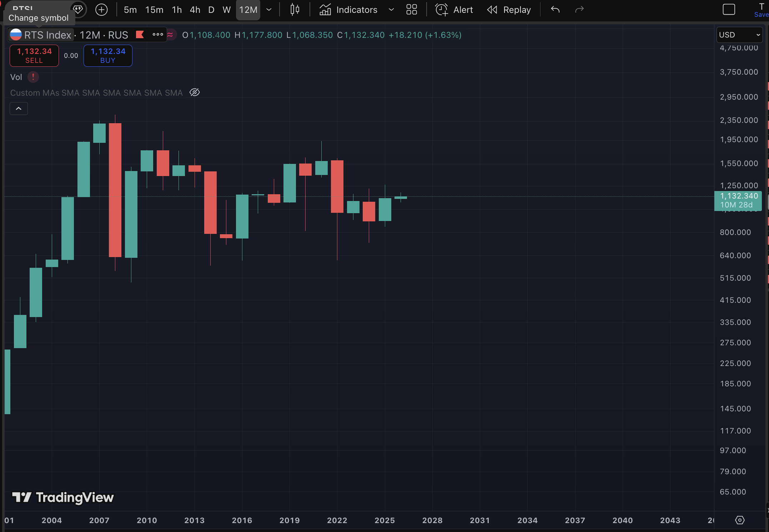Screen dimensions: 769x532
Task: Click the current price label 1,132.340 on axis
Action: click(x=739, y=196)
